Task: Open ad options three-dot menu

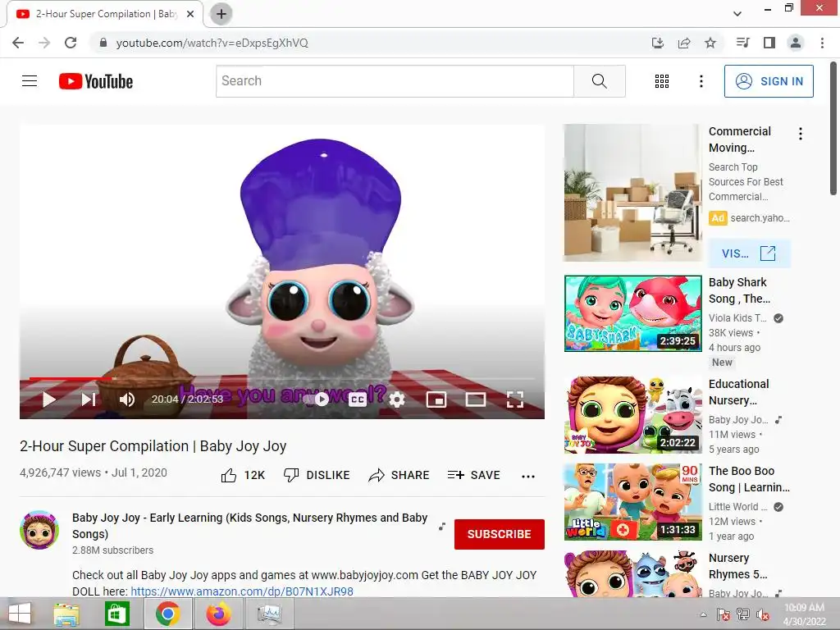Action: [801, 134]
